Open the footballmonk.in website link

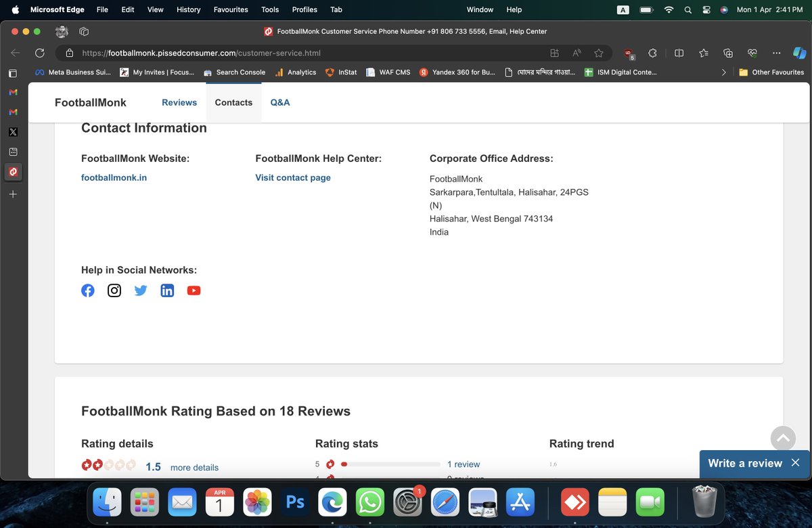114,177
